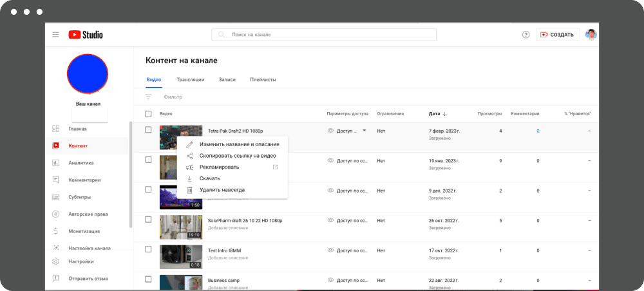The image size is (644, 291).
Task: Check the Test Intro IBMM checkbox
Action: [x=148, y=249]
